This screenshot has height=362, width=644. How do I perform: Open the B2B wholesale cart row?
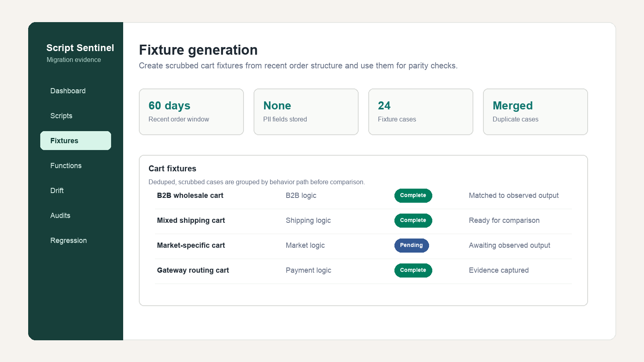point(363,196)
